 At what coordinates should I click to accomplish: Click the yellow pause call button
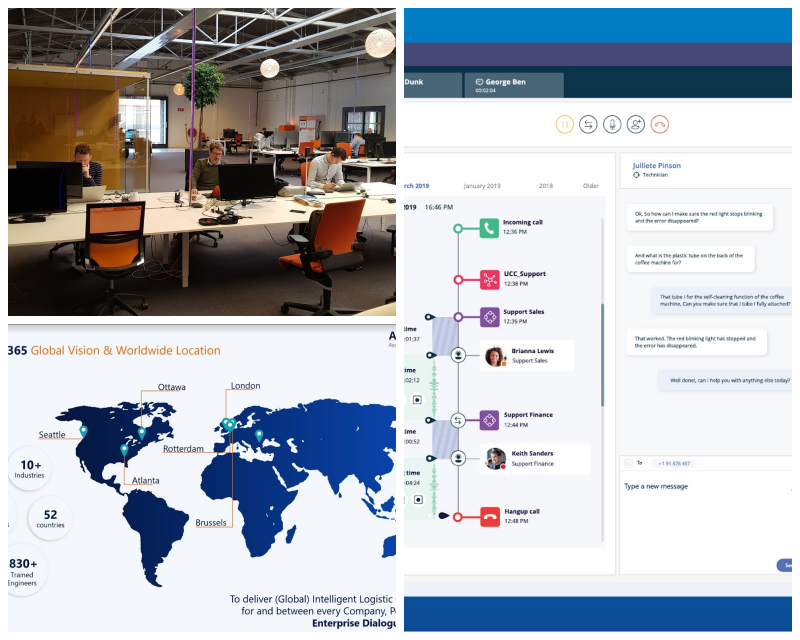pyautogui.click(x=564, y=125)
